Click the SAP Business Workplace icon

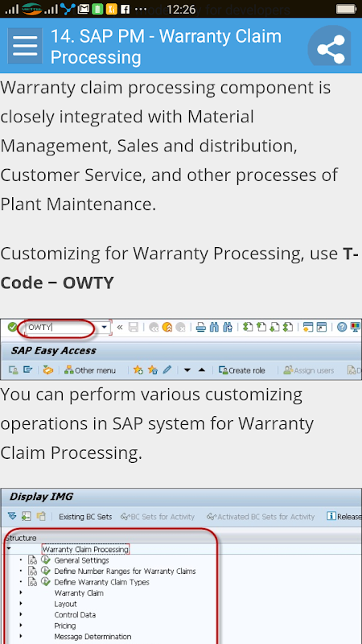tap(48, 370)
